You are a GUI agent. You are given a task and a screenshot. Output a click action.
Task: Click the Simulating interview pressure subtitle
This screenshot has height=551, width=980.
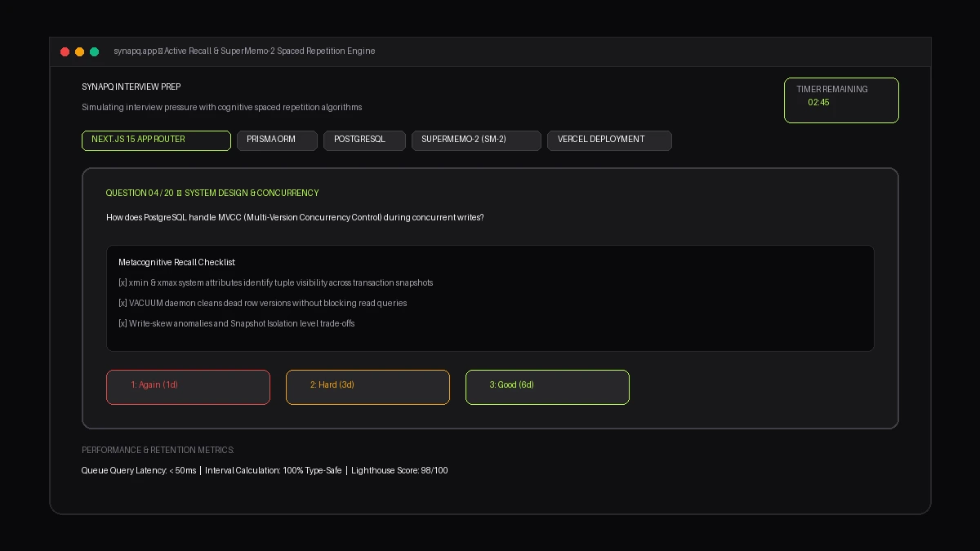pos(222,107)
